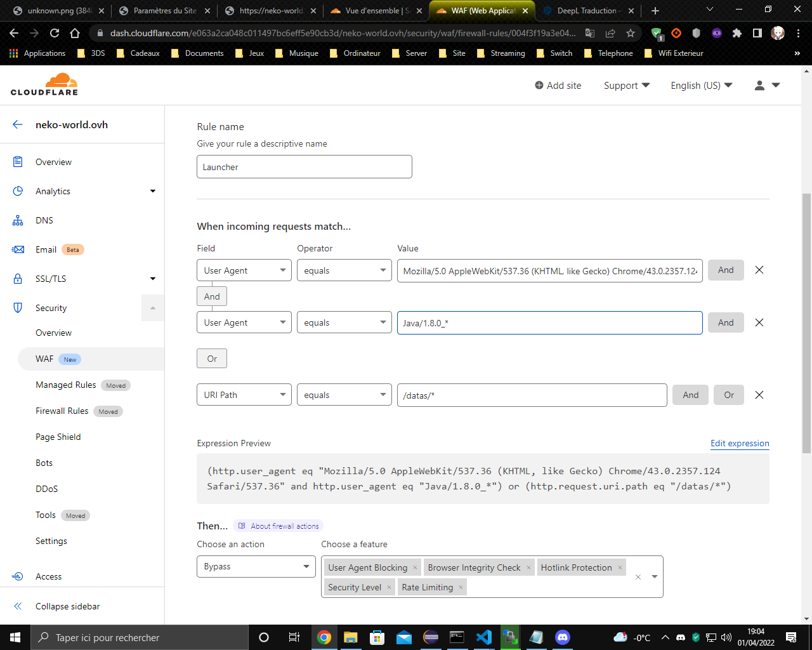Click the Cloudflare logo
The width and height of the screenshot is (812, 650).
pyautogui.click(x=44, y=84)
